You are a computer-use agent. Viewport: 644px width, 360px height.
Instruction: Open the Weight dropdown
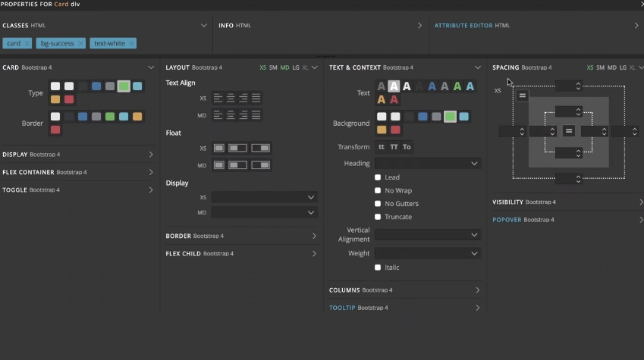tap(428, 253)
